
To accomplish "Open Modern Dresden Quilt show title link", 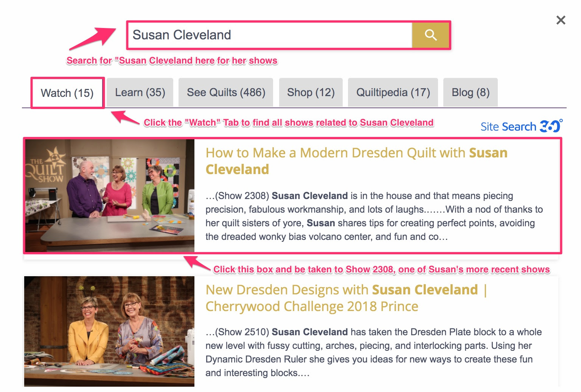I will (x=356, y=161).
